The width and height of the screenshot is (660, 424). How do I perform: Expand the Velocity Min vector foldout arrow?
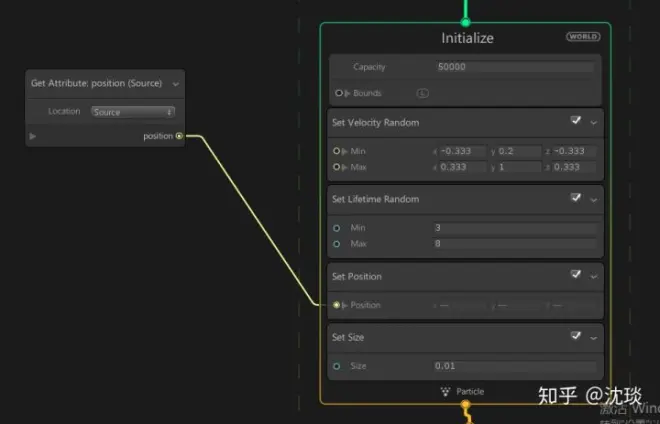point(345,151)
